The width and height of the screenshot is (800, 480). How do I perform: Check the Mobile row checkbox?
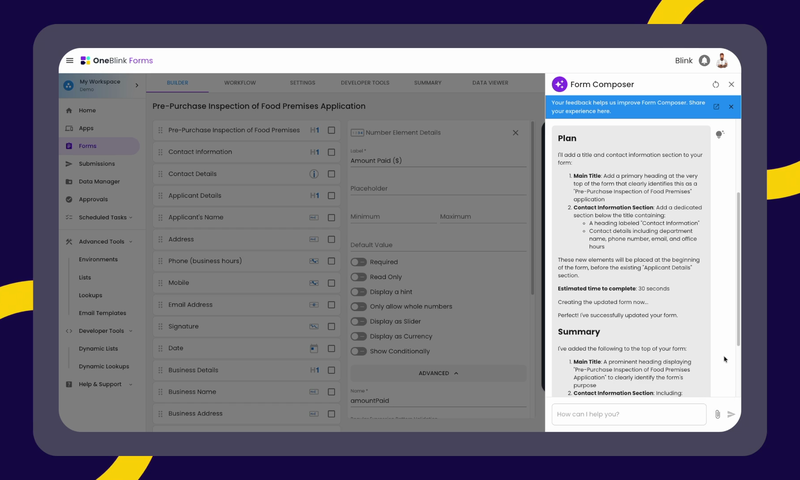click(331, 283)
